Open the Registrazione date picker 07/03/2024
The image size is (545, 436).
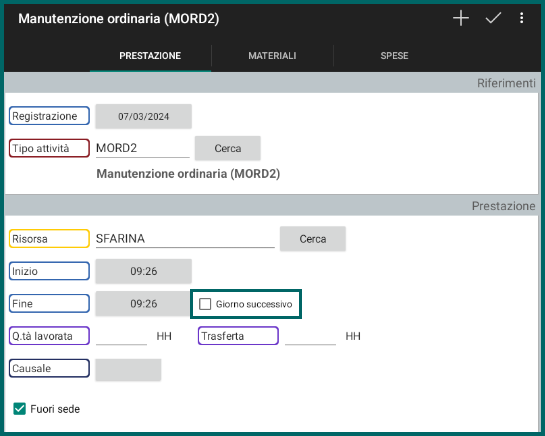(x=144, y=116)
